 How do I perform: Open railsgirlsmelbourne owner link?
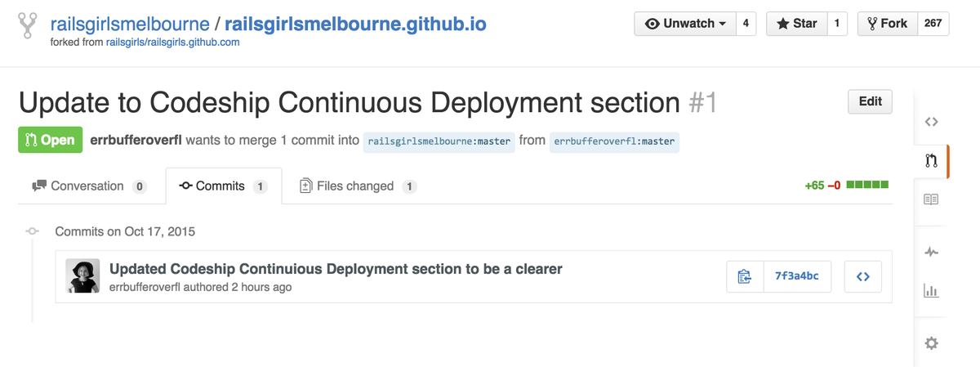(x=128, y=24)
